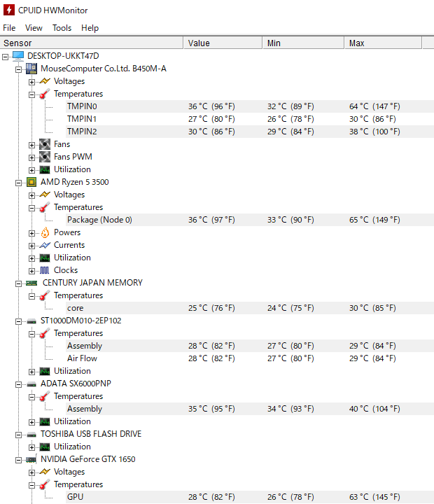Expand the Clocks node
This screenshot has width=434, height=504.
(x=31, y=271)
